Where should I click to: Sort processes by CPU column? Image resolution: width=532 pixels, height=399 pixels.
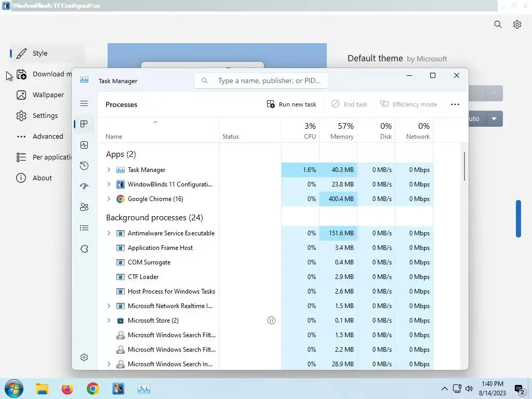point(300,130)
